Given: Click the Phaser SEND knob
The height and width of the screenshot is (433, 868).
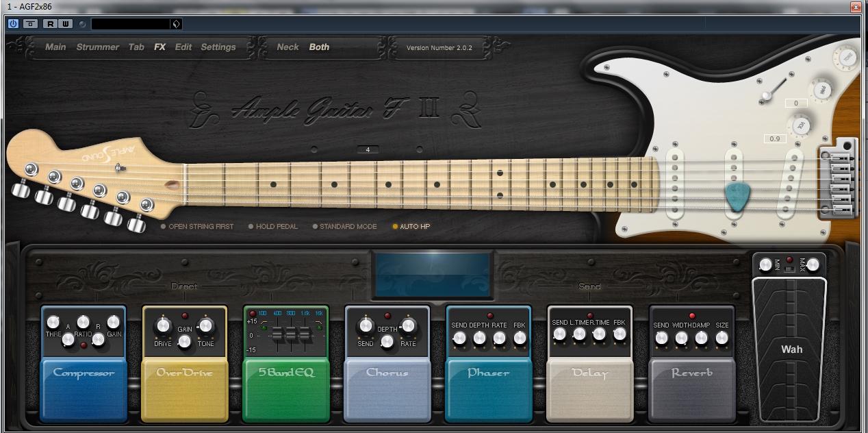Looking at the screenshot, I should coord(459,337).
